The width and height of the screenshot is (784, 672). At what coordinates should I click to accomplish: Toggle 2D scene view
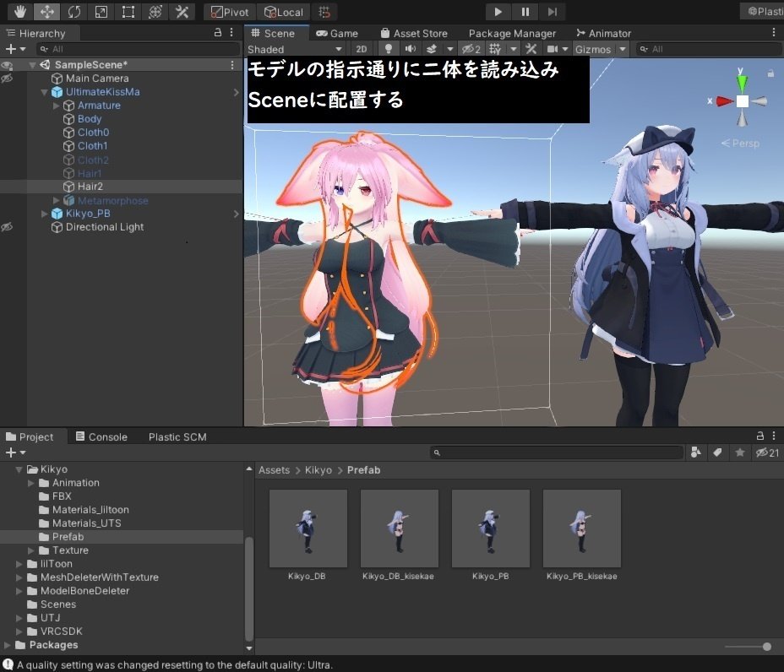(x=362, y=49)
